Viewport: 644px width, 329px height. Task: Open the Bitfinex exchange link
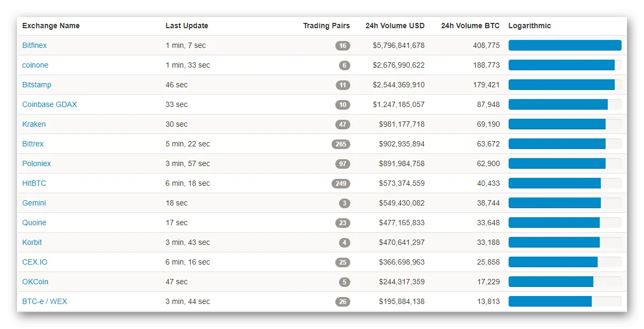[35, 45]
